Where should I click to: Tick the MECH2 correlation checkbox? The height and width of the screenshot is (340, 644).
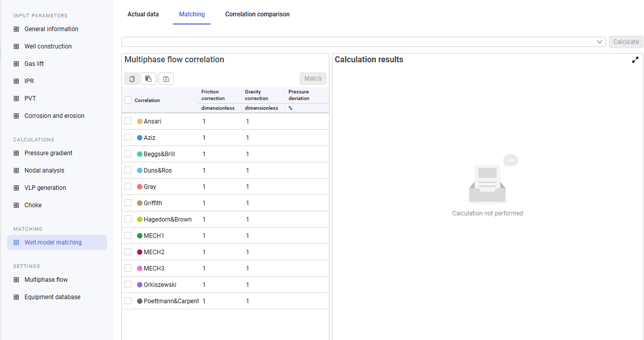tap(128, 252)
